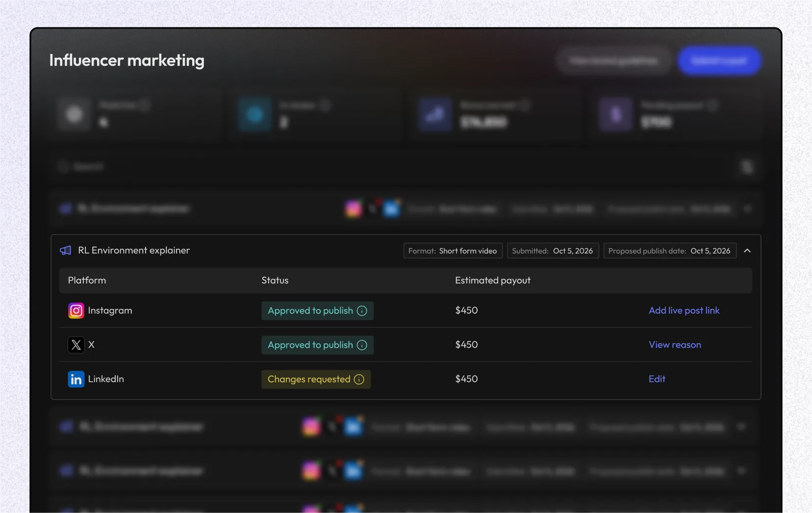Image resolution: width=812 pixels, height=513 pixels.
Task: Click the $450 payout in LinkedIn row
Action: [466, 379]
